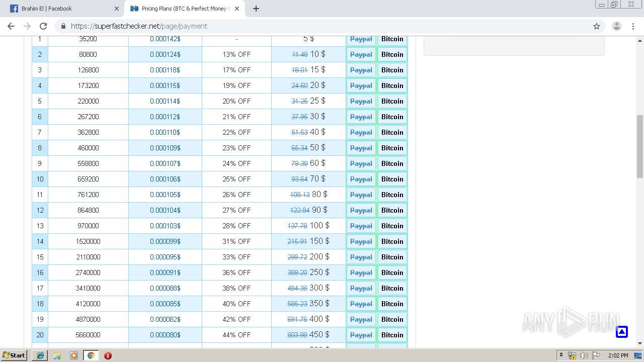The width and height of the screenshot is (644, 362).
Task: Open the media player taskbar icon
Action: (74, 355)
